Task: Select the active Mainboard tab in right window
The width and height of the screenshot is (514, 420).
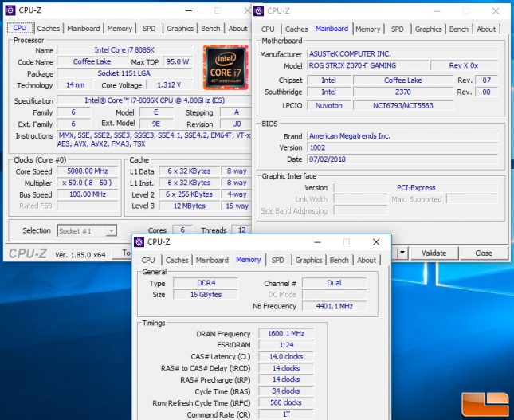Action: pyautogui.click(x=332, y=29)
